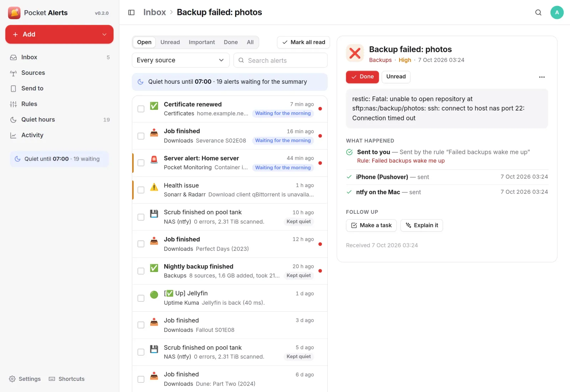
Task: Show the Done tab
Action: click(x=231, y=42)
